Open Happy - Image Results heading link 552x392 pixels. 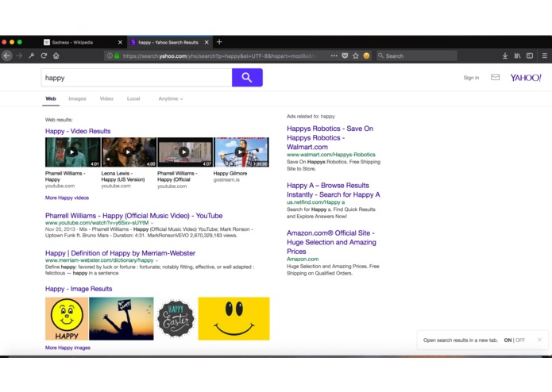click(79, 289)
